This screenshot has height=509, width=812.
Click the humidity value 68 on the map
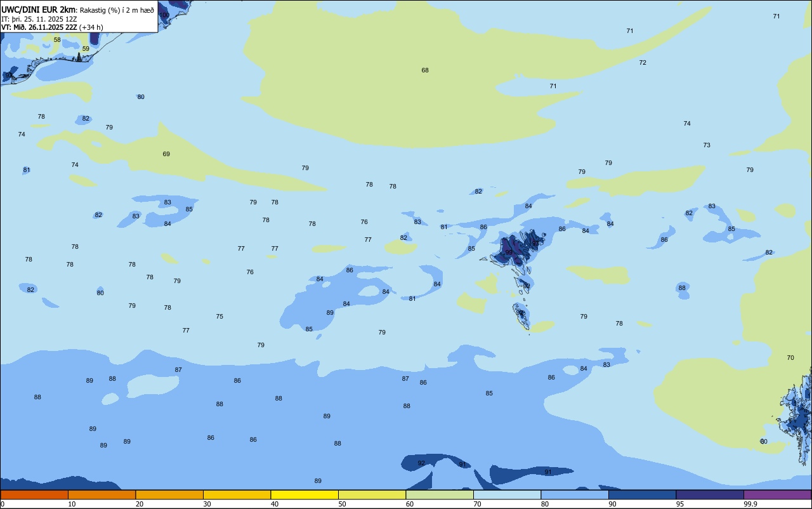pyautogui.click(x=425, y=70)
